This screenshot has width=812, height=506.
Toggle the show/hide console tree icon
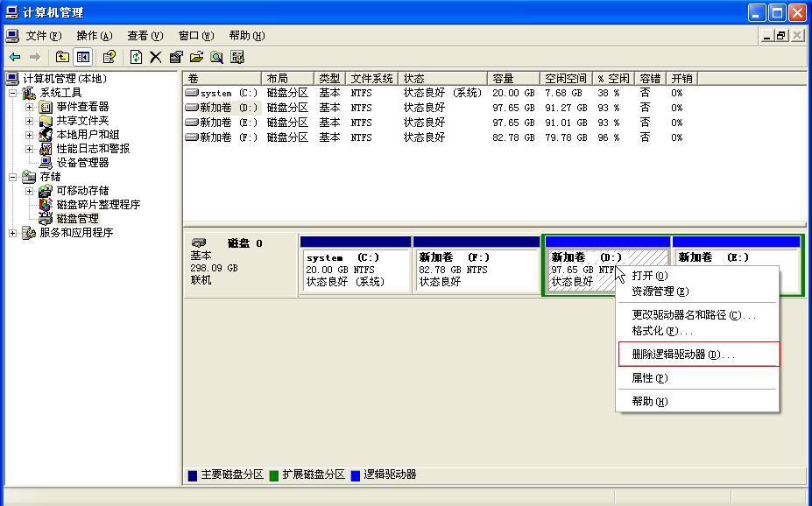(83, 57)
